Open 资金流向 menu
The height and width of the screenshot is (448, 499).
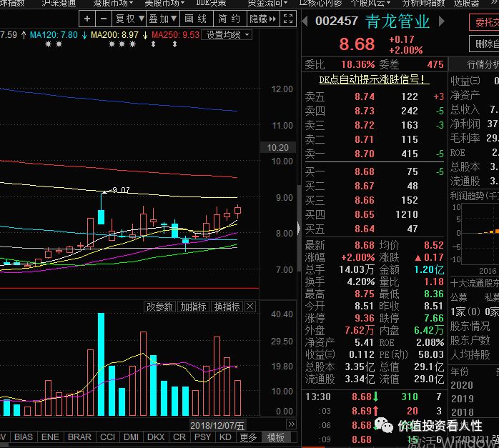[267, 3]
